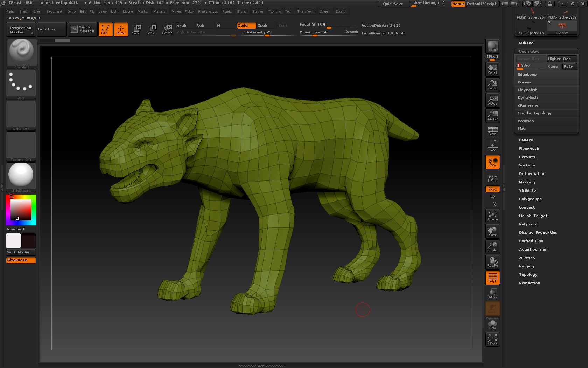Click the right shelf Rotate icon

pyautogui.click(x=492, y=262)
